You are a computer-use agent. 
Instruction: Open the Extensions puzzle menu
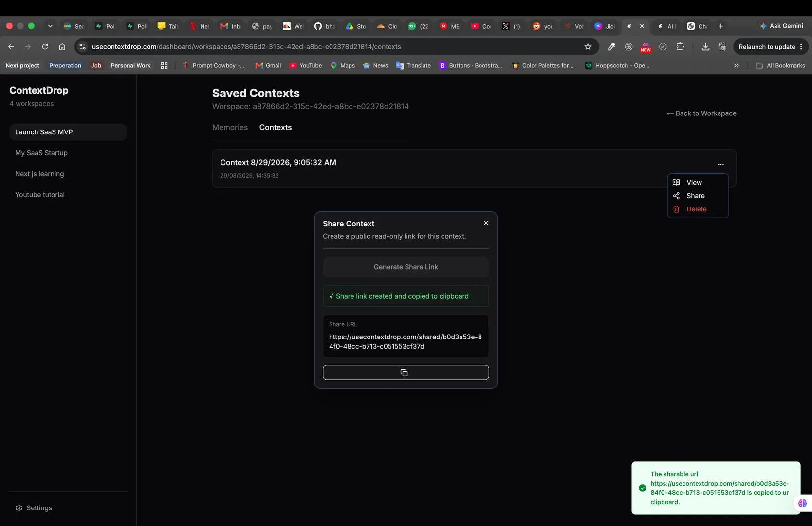680,47
